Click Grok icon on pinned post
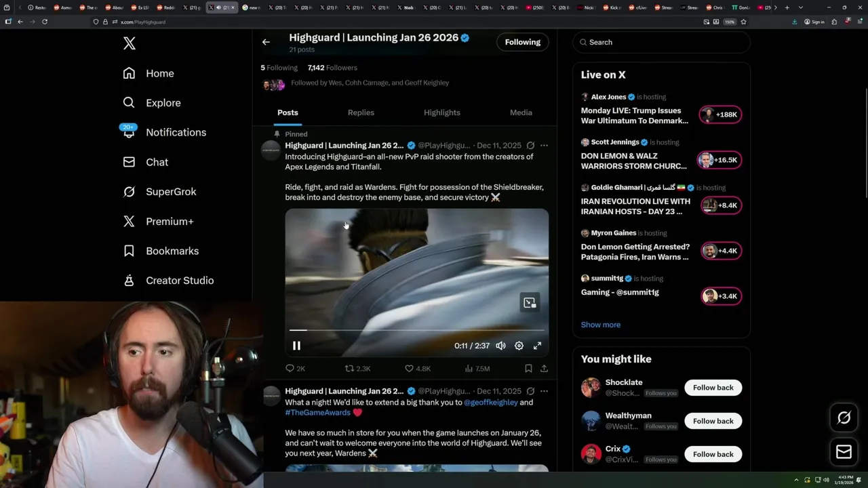The width and height of the screenshot is (868, 488). coord(530,146)
